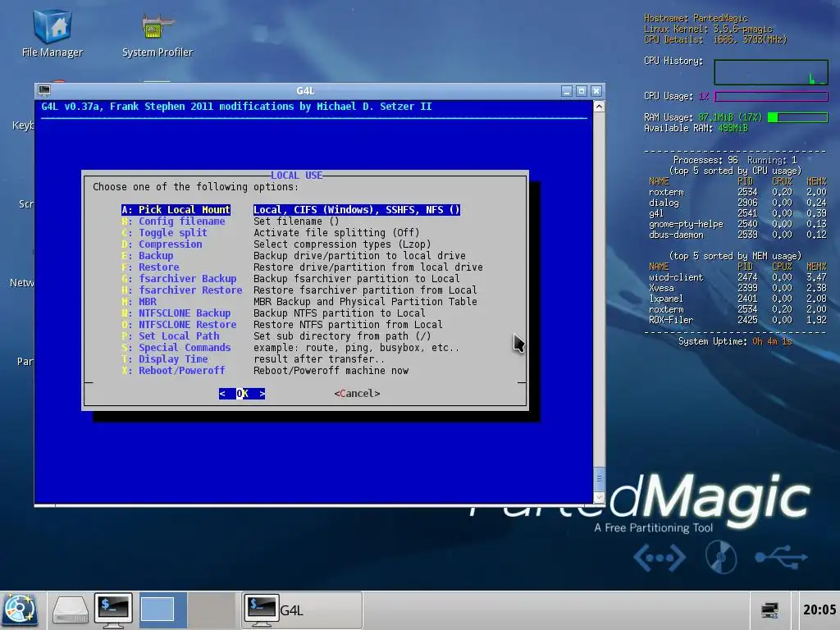Open the File Manager desktop icon
The image size is (840, 630).
click(52, 33)
